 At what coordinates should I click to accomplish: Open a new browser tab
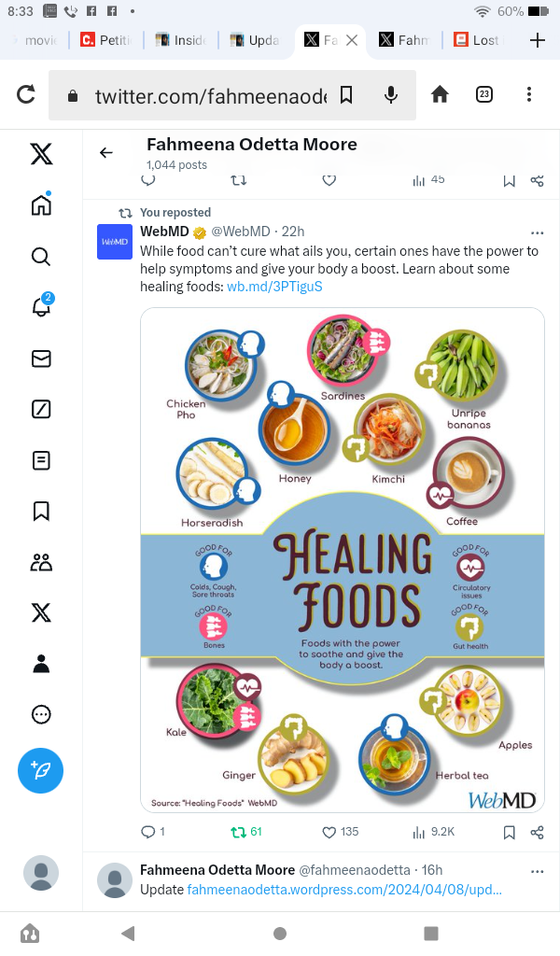pos(537,40)
